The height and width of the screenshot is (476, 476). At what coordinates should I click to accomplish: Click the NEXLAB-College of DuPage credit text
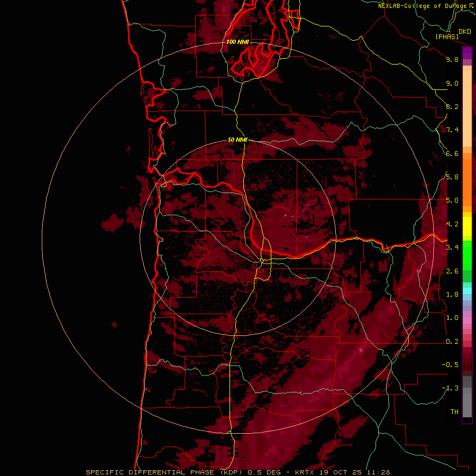click(x=426, y=6)
